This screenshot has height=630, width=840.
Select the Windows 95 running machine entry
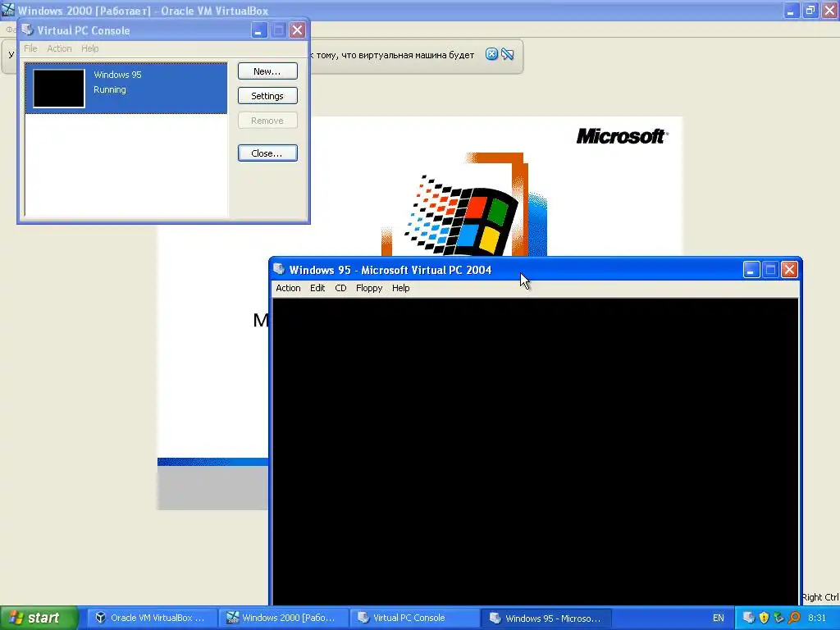[x=126, y=88]
